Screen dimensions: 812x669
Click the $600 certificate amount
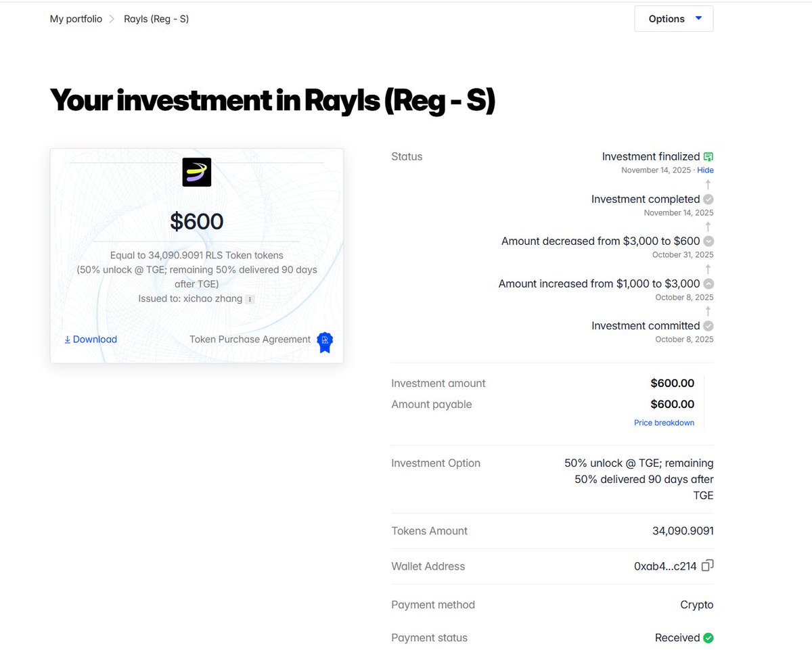197,221
